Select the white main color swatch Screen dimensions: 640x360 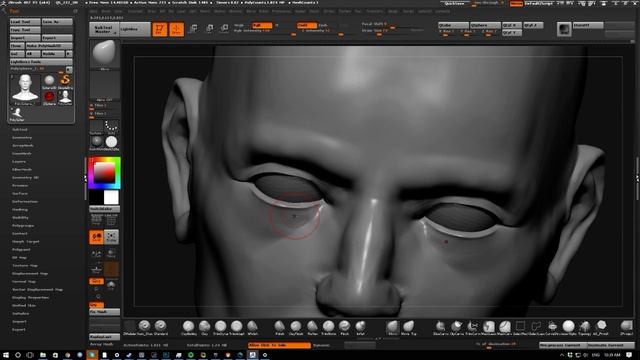[x=111, y=198]
